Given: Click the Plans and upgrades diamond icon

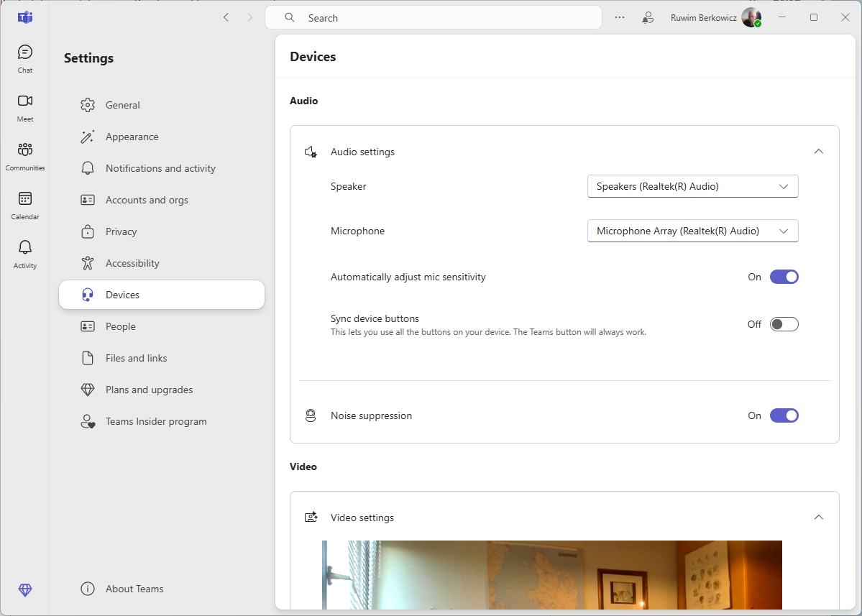Looking at the screenshot, I should (x=88, y=390).
